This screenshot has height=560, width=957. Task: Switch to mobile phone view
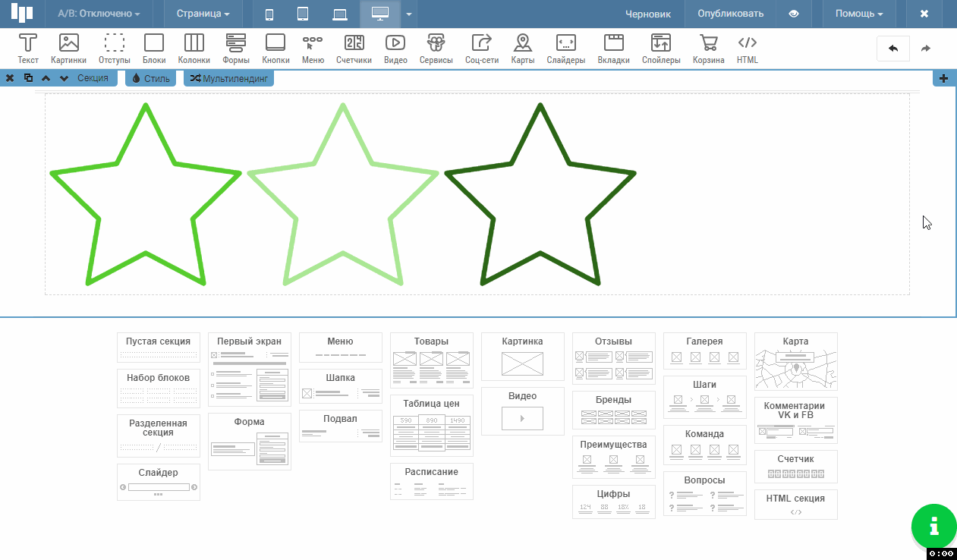269,14
